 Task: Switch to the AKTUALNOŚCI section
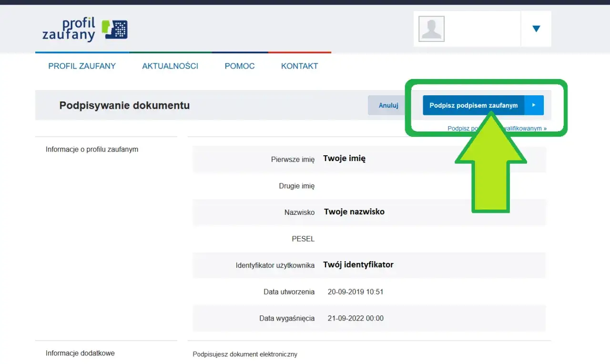170,66
